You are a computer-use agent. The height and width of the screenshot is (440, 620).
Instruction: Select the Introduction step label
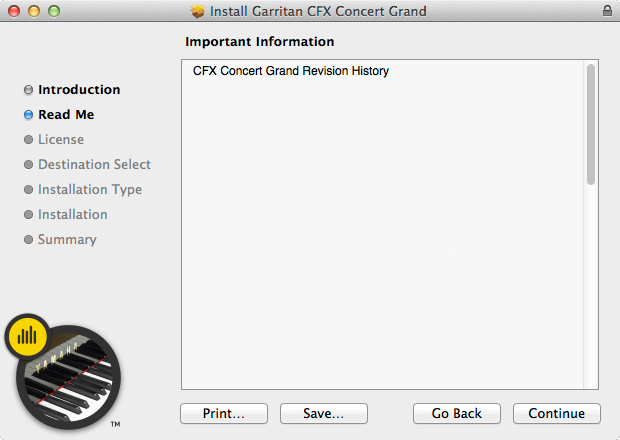click(x=79, y=90)
